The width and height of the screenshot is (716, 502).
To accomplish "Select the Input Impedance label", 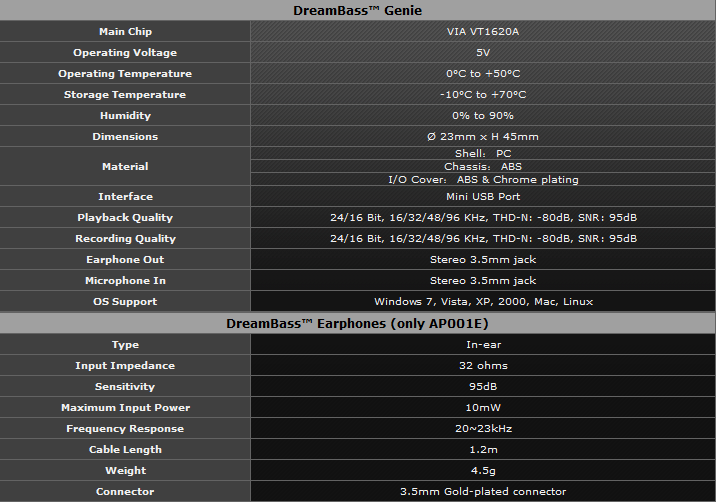I will point(125,365).
